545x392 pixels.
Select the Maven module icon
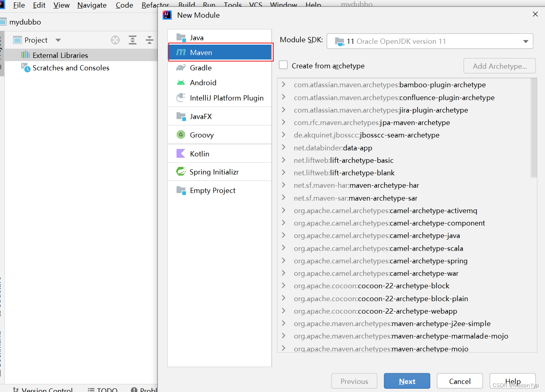[181, 52]
